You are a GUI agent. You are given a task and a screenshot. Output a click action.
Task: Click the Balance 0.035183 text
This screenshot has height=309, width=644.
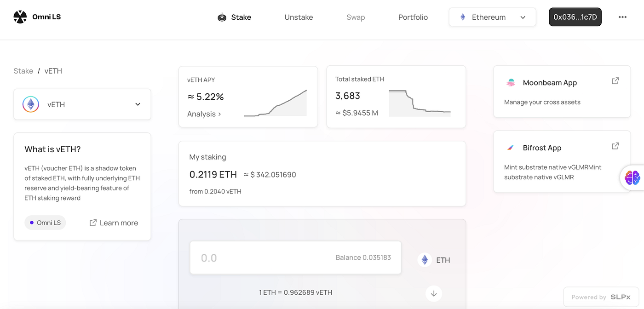coord(363,257)
